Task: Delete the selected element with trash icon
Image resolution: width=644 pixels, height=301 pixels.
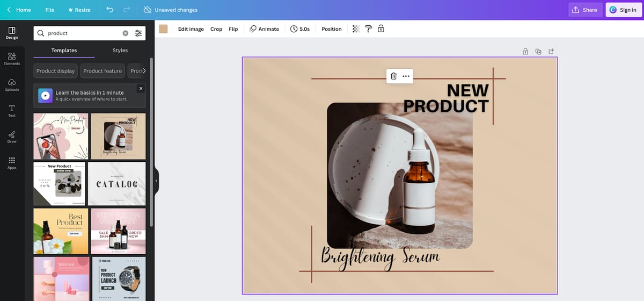Action: (393, 76)
